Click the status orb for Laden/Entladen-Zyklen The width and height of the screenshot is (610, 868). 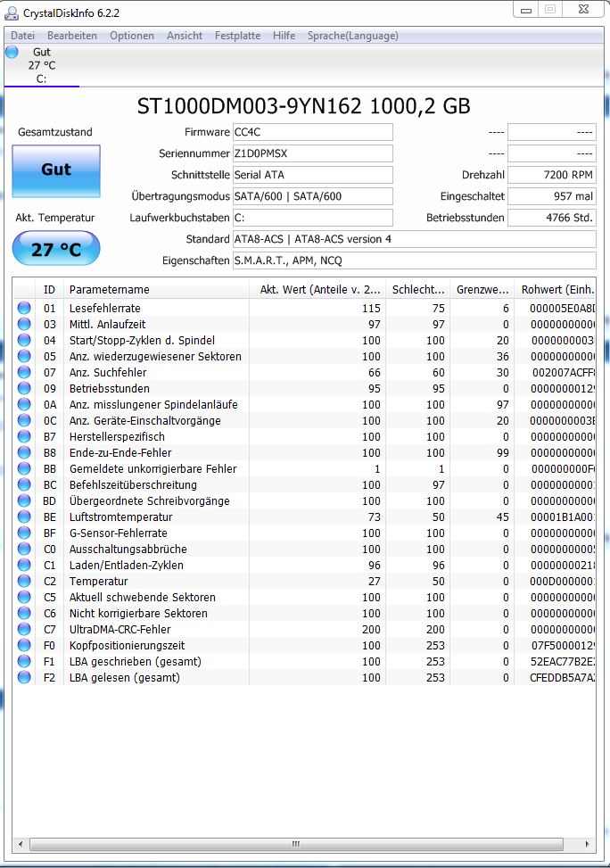tap(24, 565)
